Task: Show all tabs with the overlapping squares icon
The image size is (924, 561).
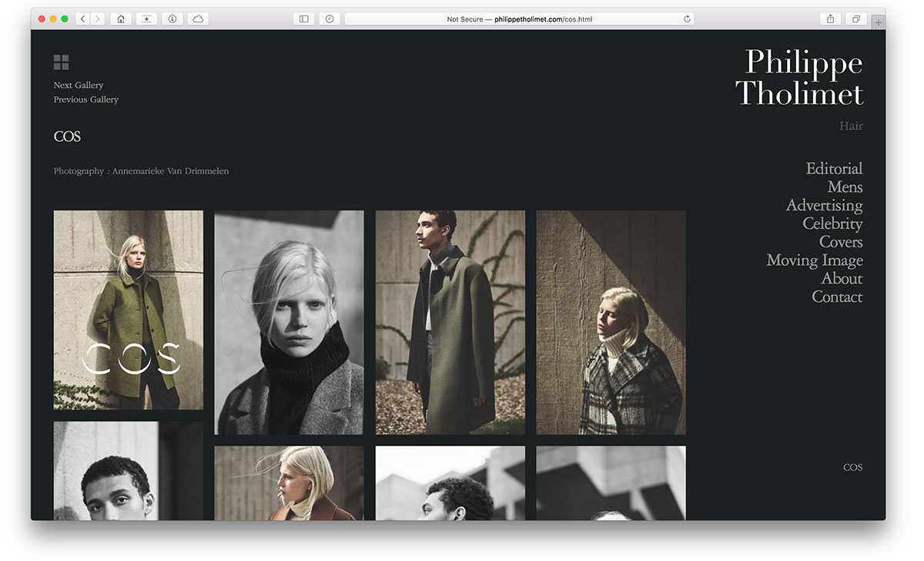Action: tap(855, 18)
